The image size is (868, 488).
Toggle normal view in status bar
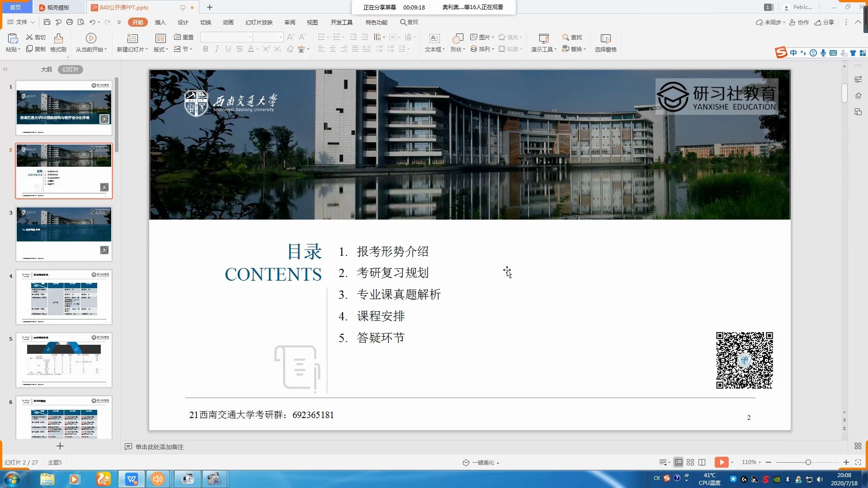pyautogui.click(x=679, y=462)
